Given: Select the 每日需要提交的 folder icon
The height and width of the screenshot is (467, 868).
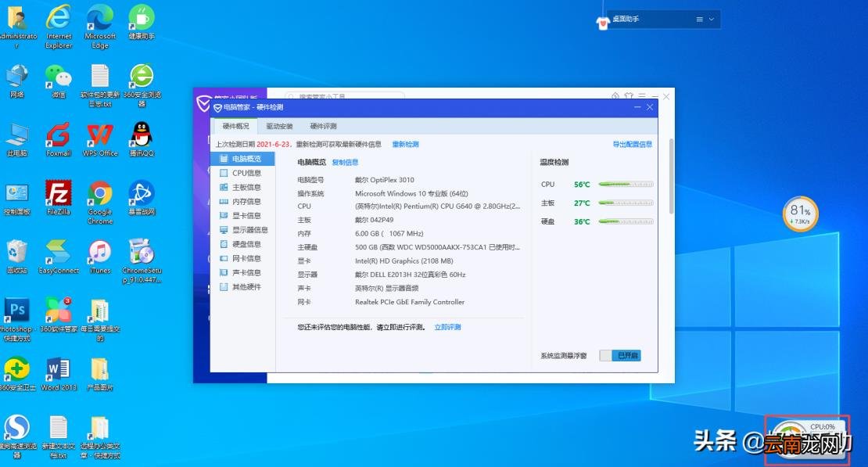Looking at the screenshot, I should 100,319.
